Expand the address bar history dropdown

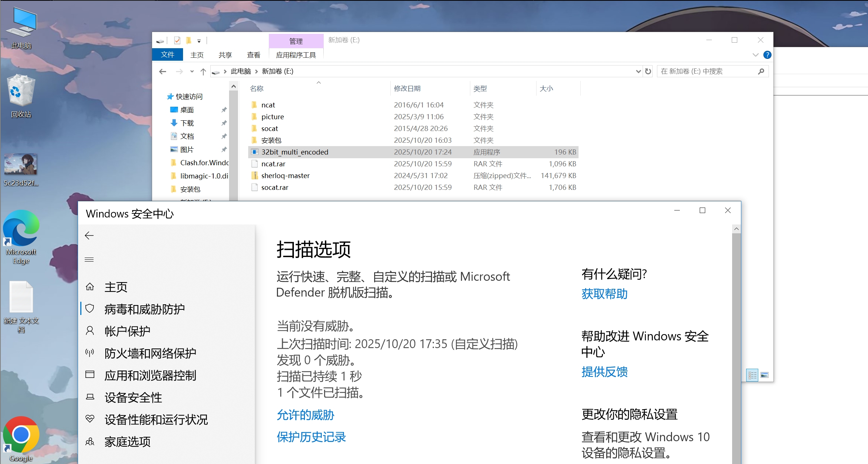point(638,71)
